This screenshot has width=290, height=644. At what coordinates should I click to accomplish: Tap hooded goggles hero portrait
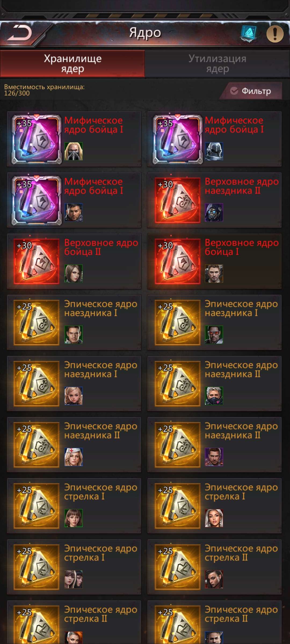coord(214,212)
